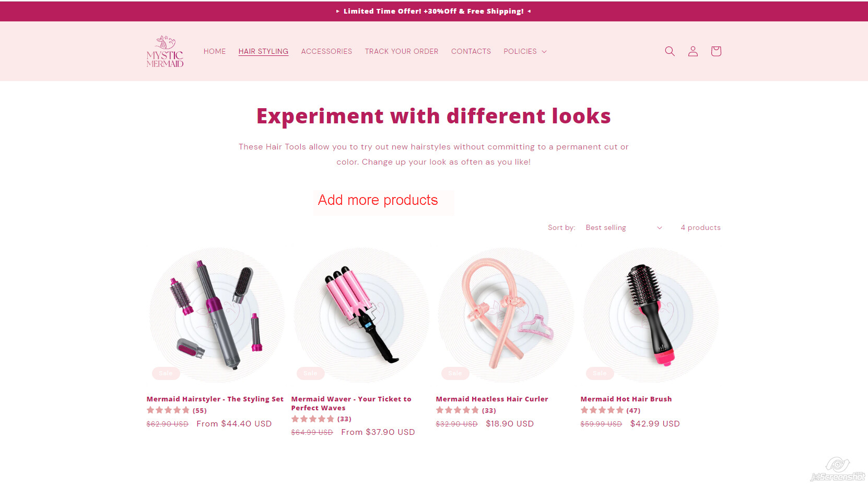Open Mermaid Waver product title link
Screen dimensions: 868x484
tap(351, 404)
